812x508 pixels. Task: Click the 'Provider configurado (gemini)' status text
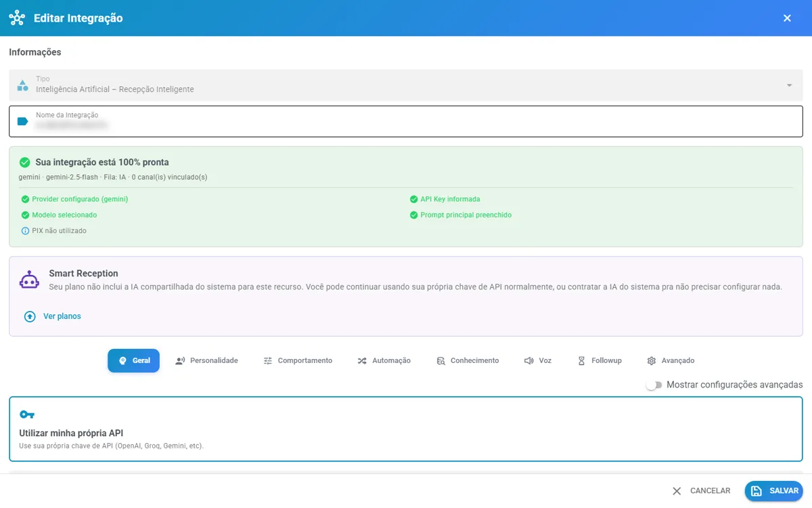click(x=80, y=199)
